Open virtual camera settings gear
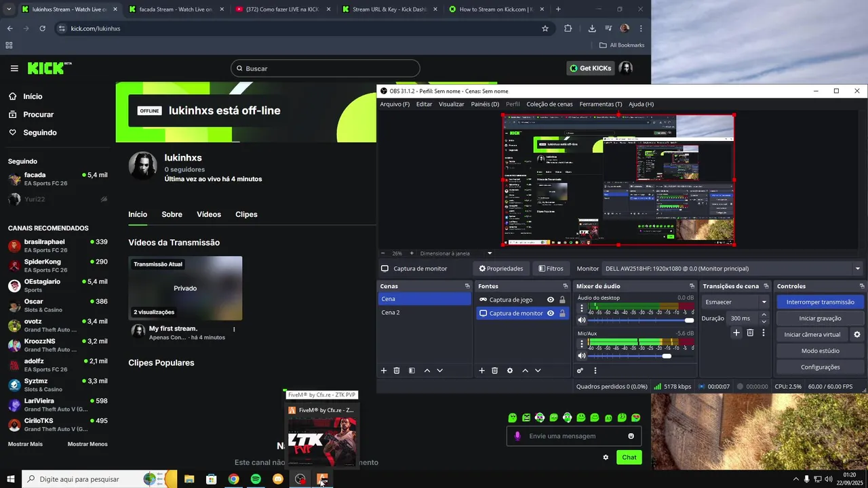The height and width of the screenshot is (488, 868). pyautogui.click(x=857, y=335)
